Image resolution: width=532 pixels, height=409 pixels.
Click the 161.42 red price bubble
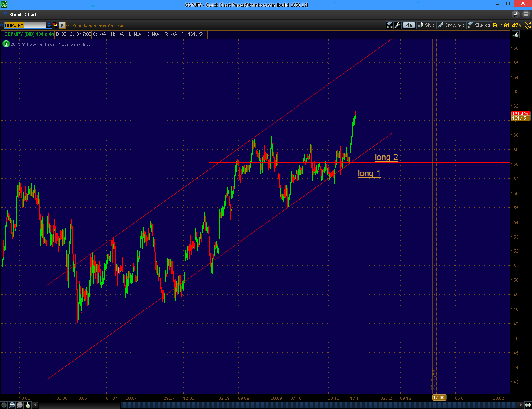point(520,114)
